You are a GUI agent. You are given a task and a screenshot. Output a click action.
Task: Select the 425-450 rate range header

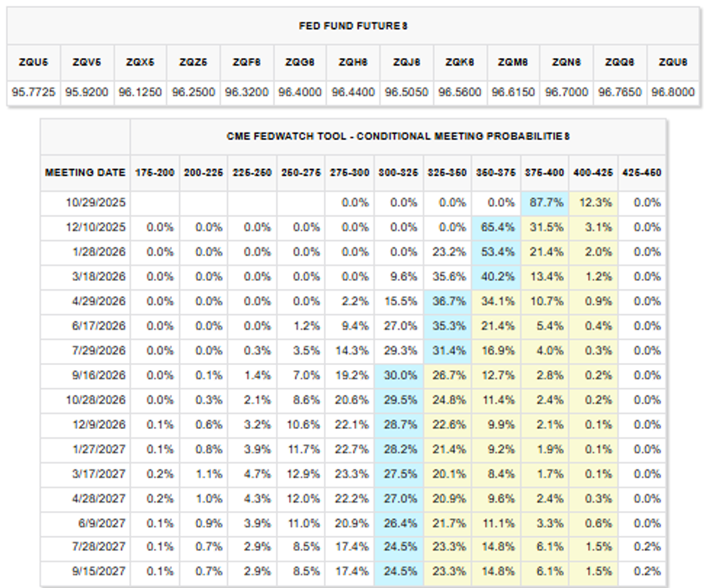coord(642,173)
